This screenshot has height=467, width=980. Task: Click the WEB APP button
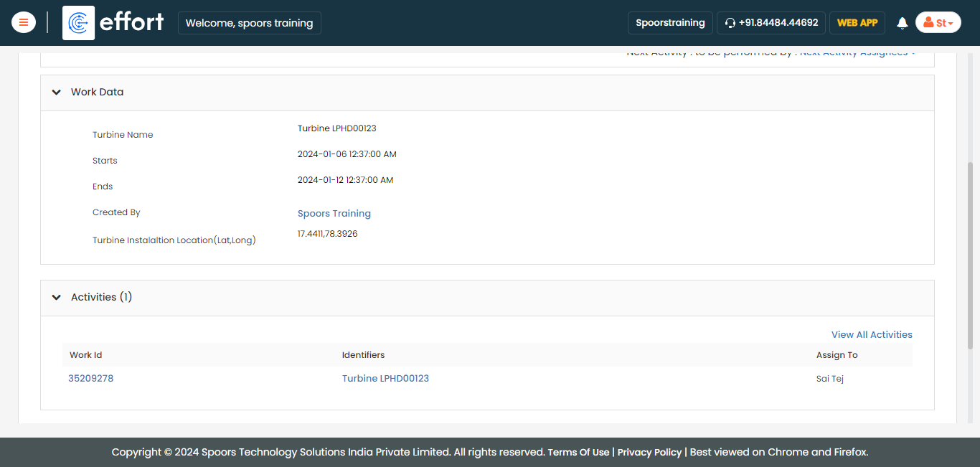point(857,23)
